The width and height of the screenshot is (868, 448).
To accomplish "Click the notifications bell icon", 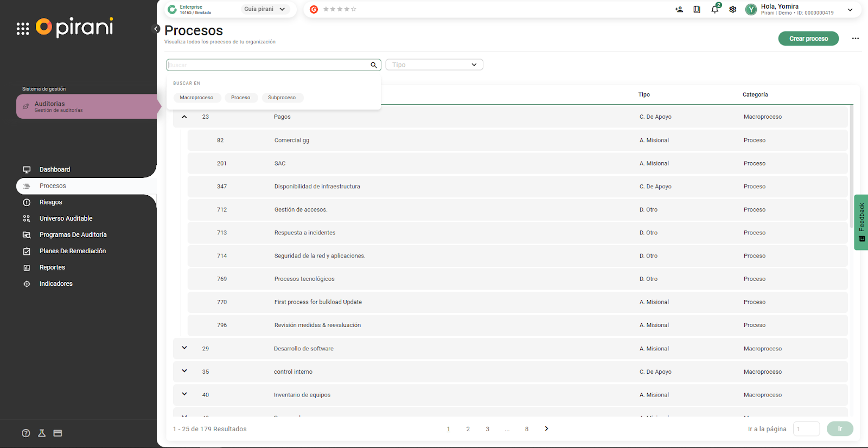I will pyautogui.click(x=714, y=9).
